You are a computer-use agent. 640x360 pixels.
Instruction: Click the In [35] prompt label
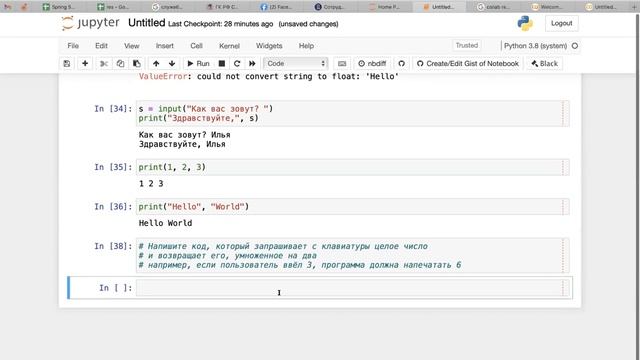coord(113,167)
